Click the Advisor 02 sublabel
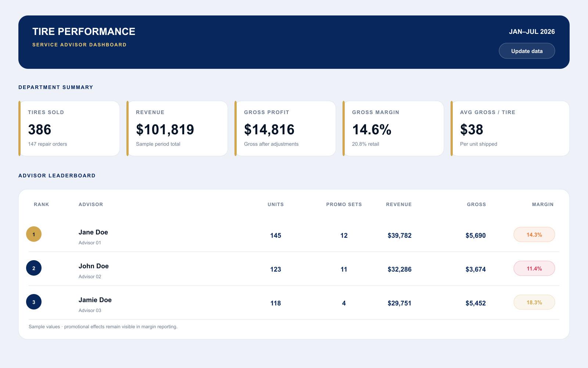Image resolution: width=588 pixels, height=368 pixels. (x=90, y=276)
